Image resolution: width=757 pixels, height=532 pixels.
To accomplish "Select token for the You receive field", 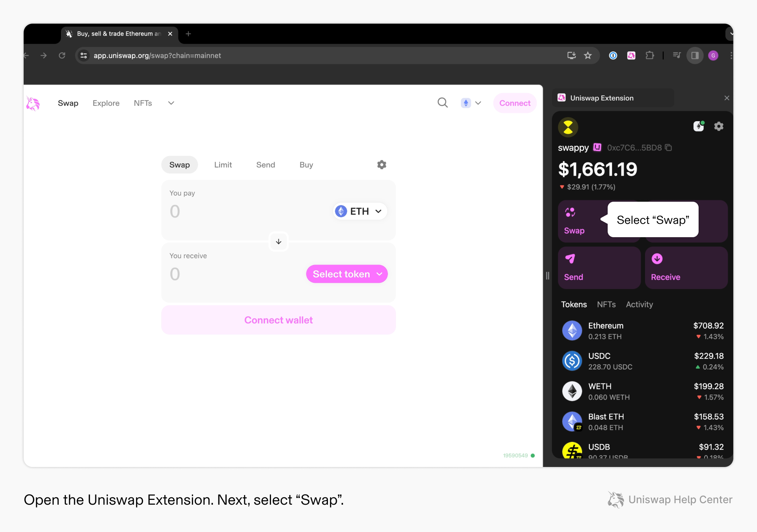I will point(346,274).
